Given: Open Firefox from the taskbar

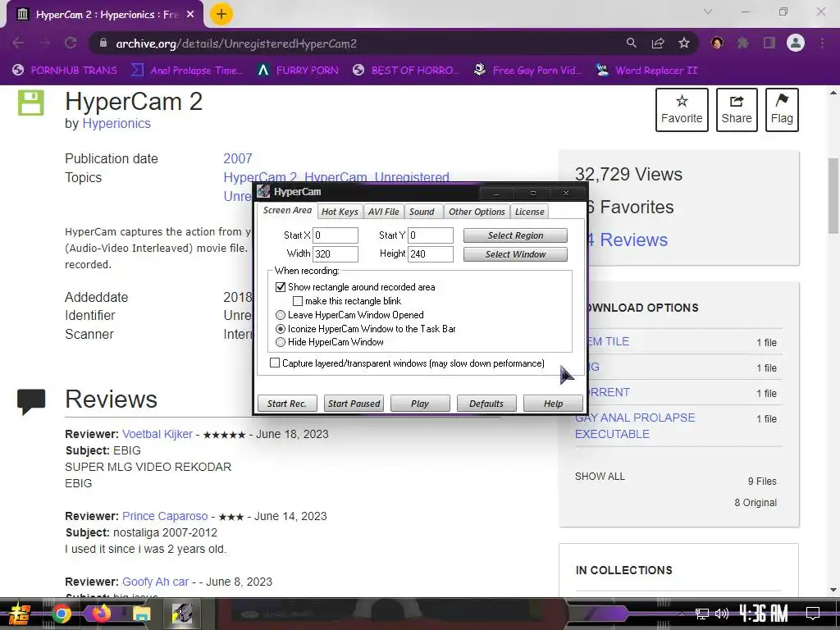Looking at the screenshot, I should [101, 614].
